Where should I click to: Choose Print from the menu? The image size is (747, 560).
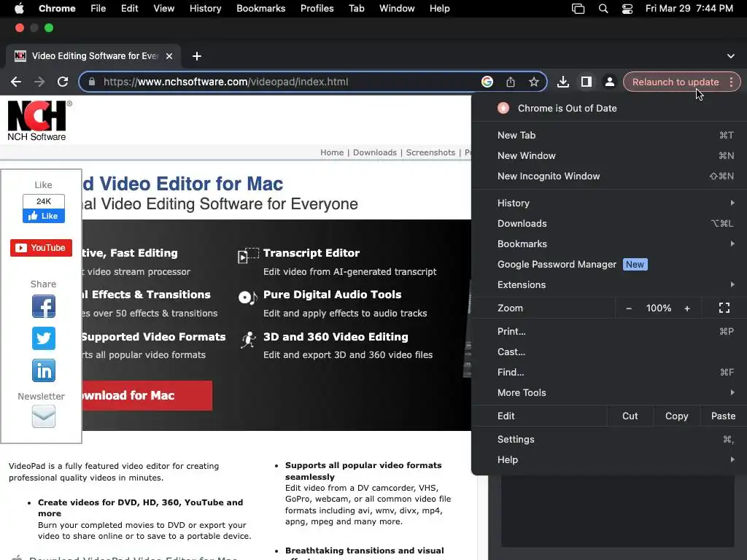(x=609, y=332)
